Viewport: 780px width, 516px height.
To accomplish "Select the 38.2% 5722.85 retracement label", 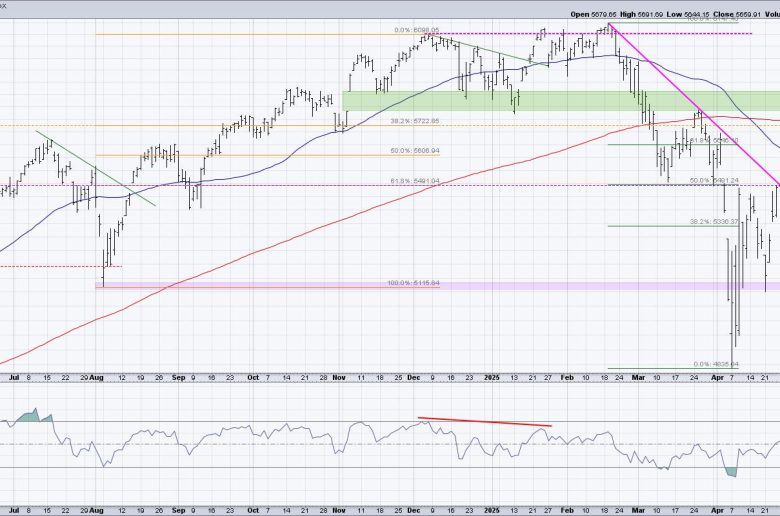I will (415, 121).
